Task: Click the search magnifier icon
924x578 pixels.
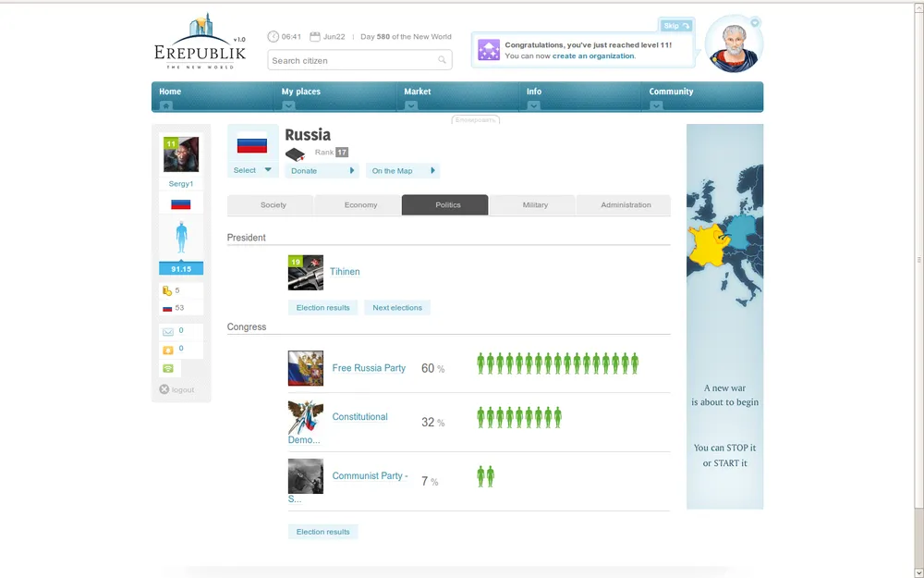Action: point(443,61)
